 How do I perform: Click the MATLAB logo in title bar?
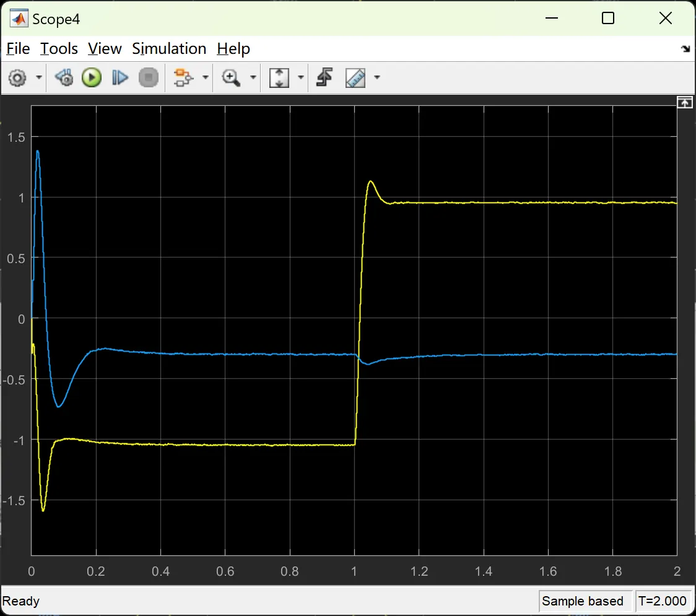[x=19, y=19]
